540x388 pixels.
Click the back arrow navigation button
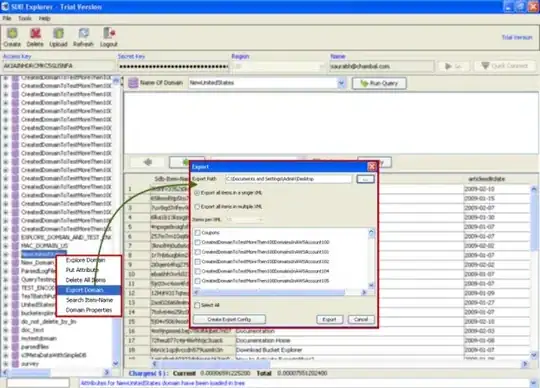coord(148,162)
